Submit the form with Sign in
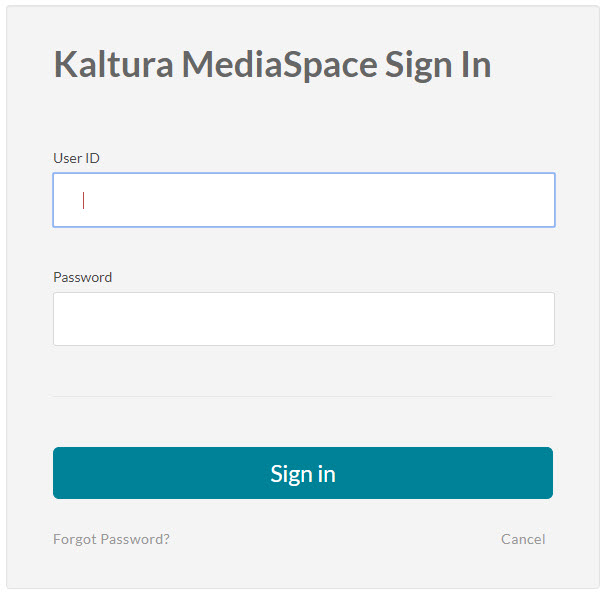The width and height of the screenshot is (603, 596). [x=303, y=473]
